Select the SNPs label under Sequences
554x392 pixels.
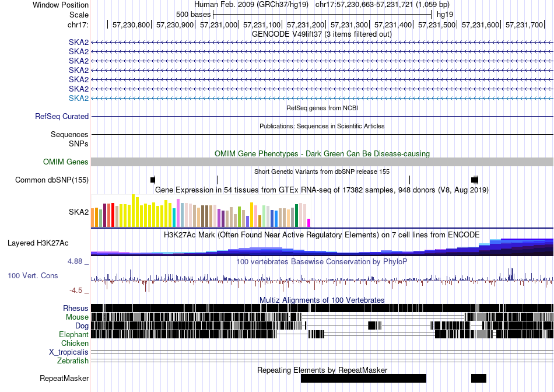click(79, 144)
